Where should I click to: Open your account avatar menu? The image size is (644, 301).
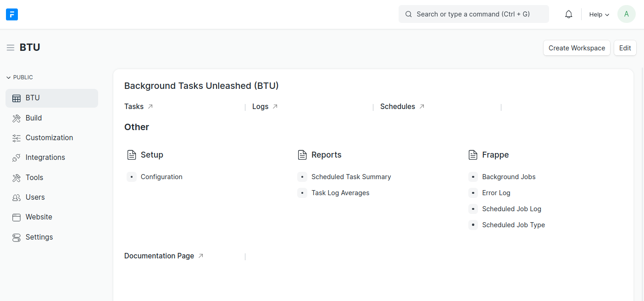pyautogui.click(x=626, y=14)
